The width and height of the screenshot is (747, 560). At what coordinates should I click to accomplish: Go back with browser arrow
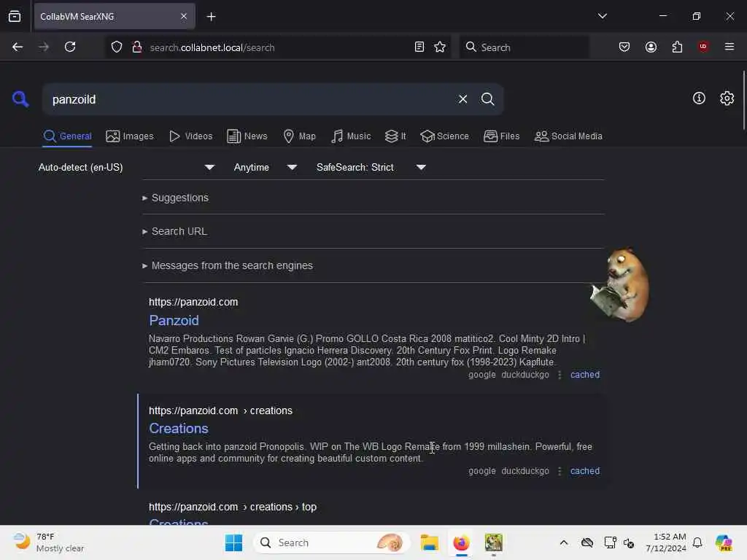pos(18,47)
